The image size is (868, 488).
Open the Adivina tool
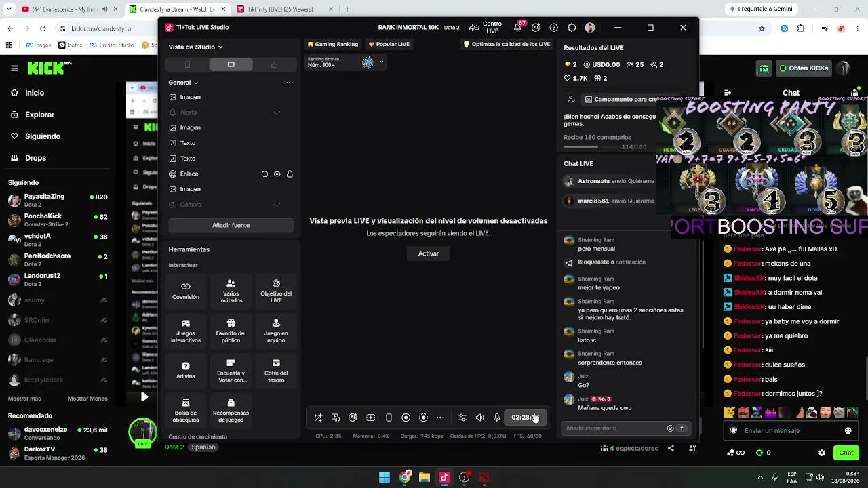186,370
